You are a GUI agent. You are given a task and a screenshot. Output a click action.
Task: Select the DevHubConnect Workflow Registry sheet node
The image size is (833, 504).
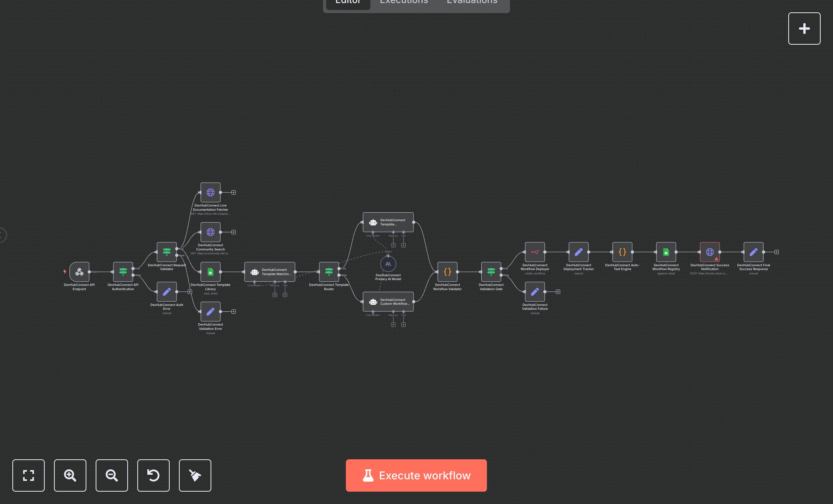666,253
